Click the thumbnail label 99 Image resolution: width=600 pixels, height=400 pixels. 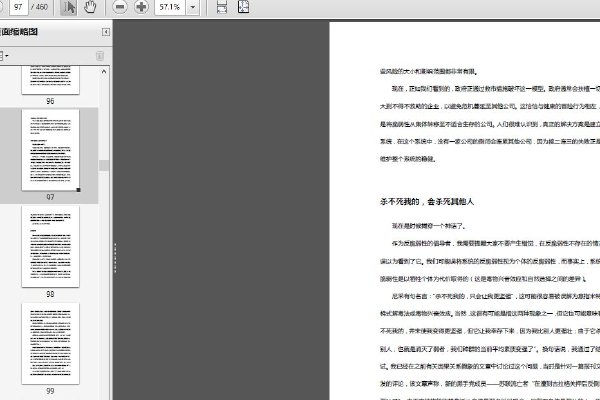50,391
